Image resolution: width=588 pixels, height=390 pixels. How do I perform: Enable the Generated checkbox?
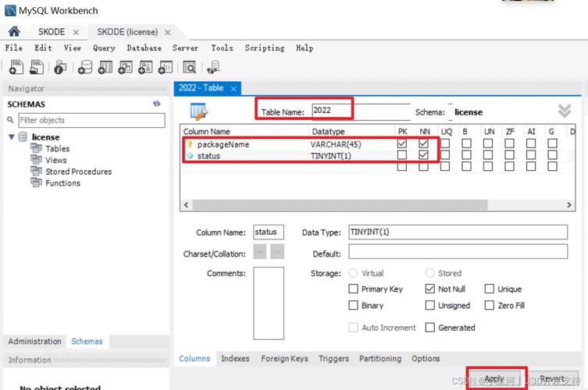(x=429, y=328)
